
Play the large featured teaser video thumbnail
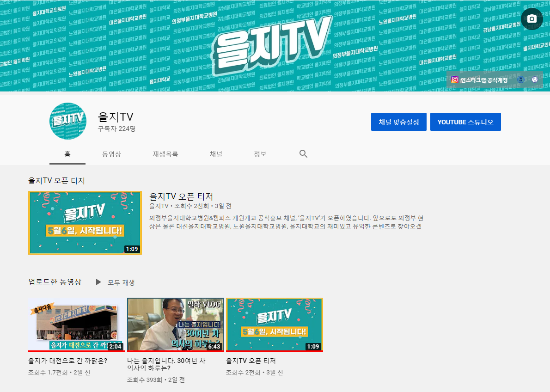point(85,222)
